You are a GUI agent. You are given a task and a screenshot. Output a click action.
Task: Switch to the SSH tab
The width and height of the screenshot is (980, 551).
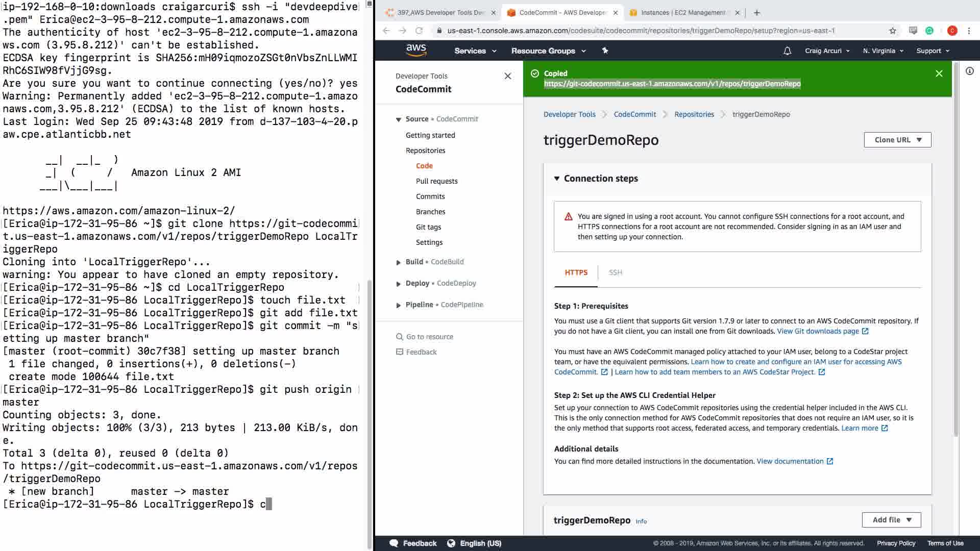point(615,272)
